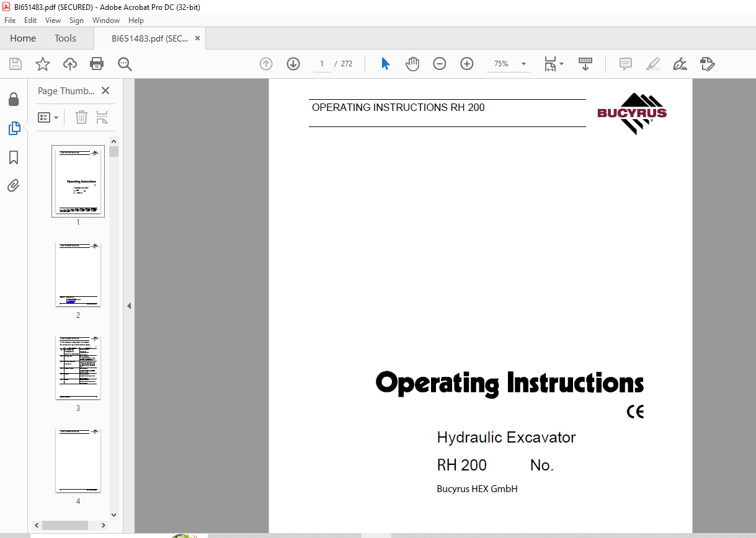Zoom out with the minus button
This screenshot has height=538, width=756.
pyautogui.click(x=440, y=64)
